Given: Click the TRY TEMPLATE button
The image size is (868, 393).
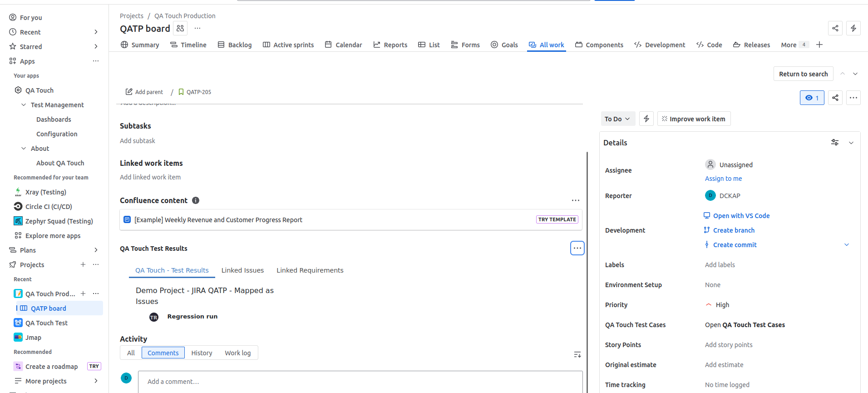Looking at the screenshot, I should point(557,219).
